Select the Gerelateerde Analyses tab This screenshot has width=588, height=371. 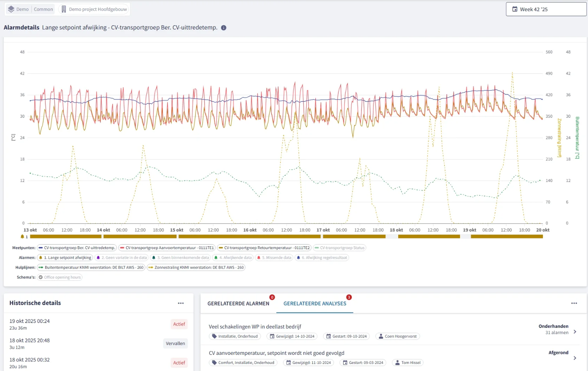315,303
